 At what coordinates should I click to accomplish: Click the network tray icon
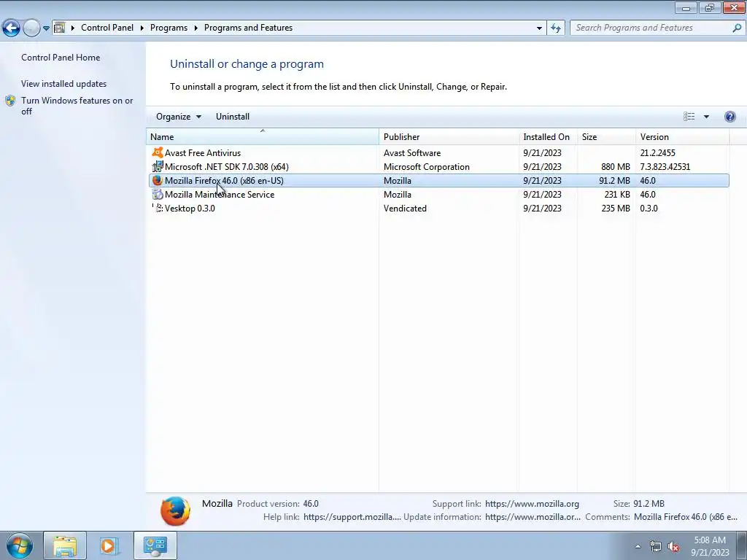(x=656, y=547)
